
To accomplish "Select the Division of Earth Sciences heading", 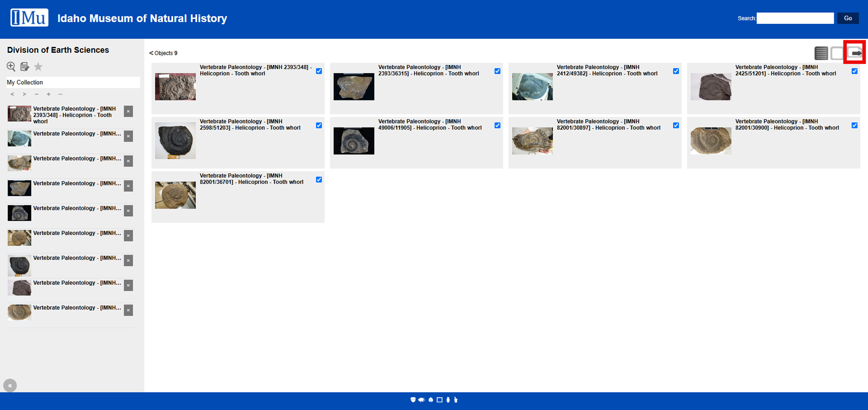I will click(x=57, y=50).
